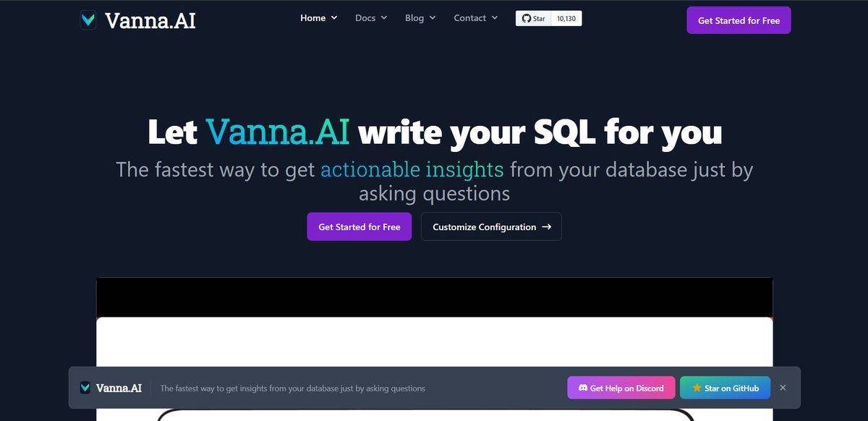Open the Blog menu item
Screen dimensions: 868x421
414,18
